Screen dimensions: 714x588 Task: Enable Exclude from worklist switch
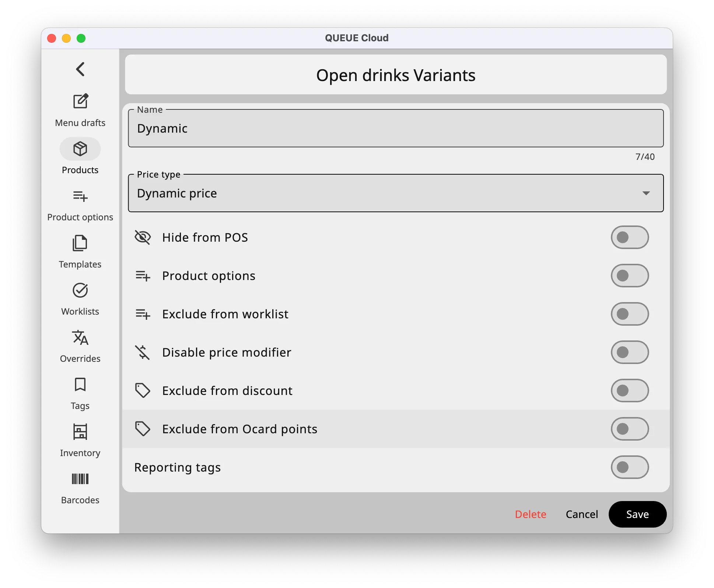[x=629, y=314]
